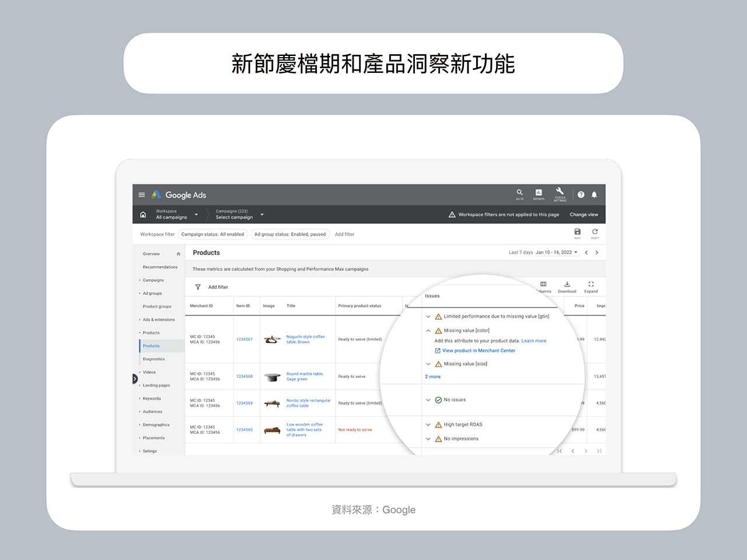Click warning icon beside Missing value [color]
Screen dimensions: 747x560
[x=438, y=331]
